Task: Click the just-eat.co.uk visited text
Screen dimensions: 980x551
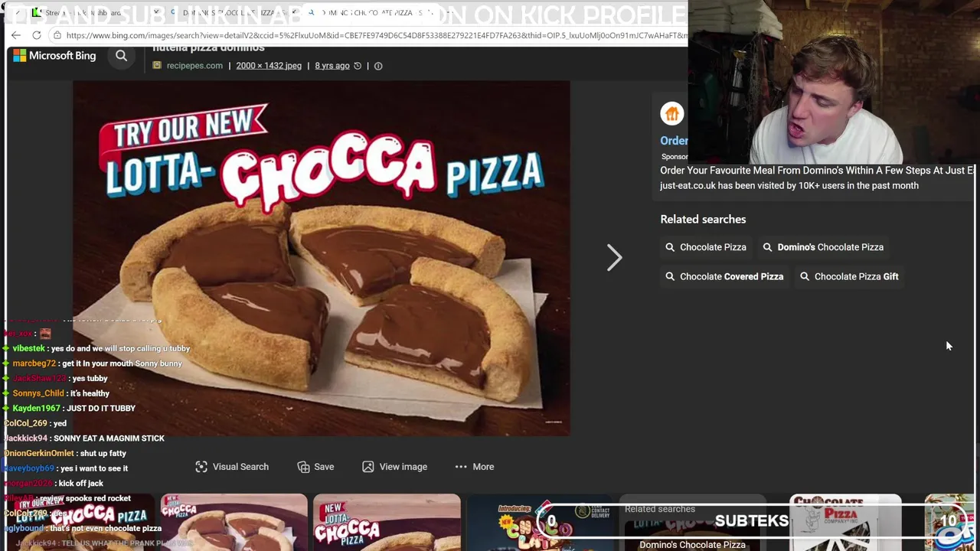Action: [x=789, y=186]
